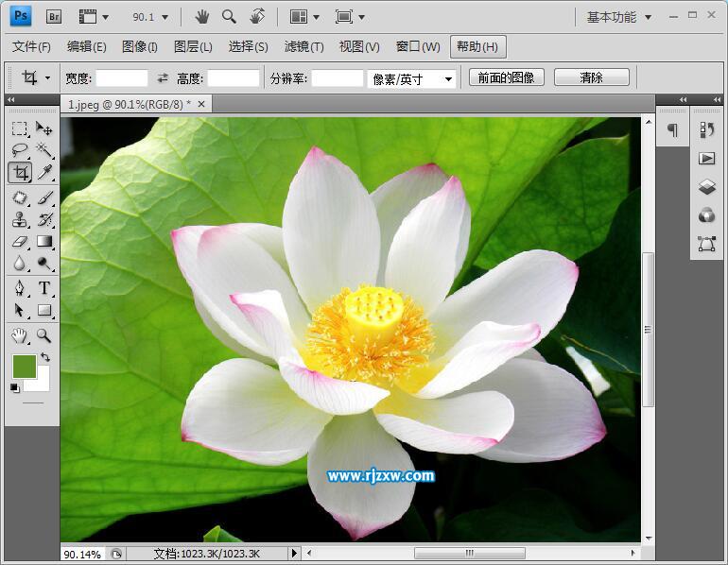Select the Rectangular Marquee tool

[x=20, y=128]
